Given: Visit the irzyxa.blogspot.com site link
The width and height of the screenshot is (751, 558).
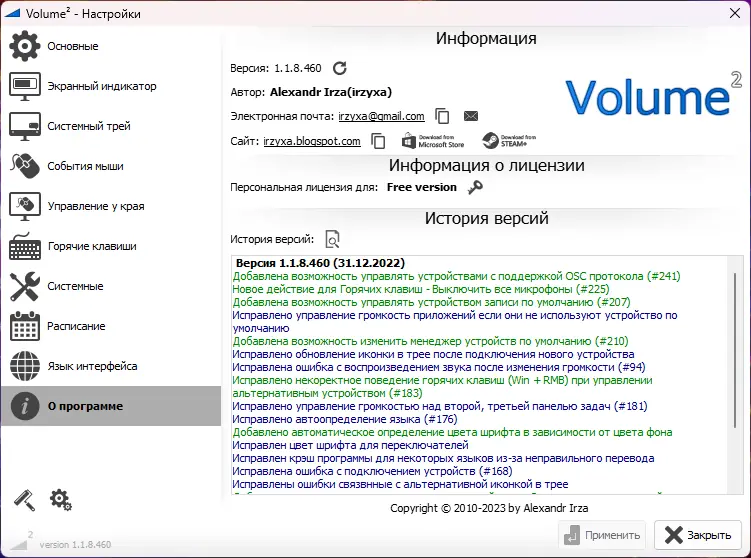Looking at the screenshot, I should pyautogui.click(x=312, y=141).
